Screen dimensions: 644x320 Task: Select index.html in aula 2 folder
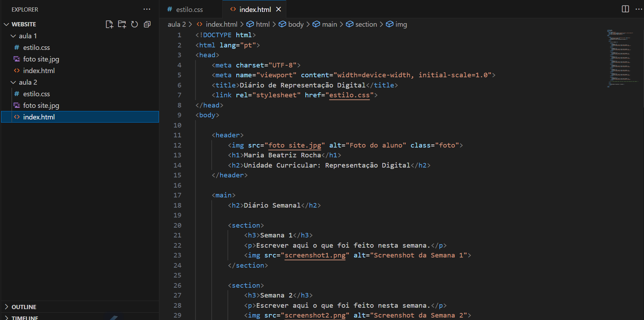(80, 117)
